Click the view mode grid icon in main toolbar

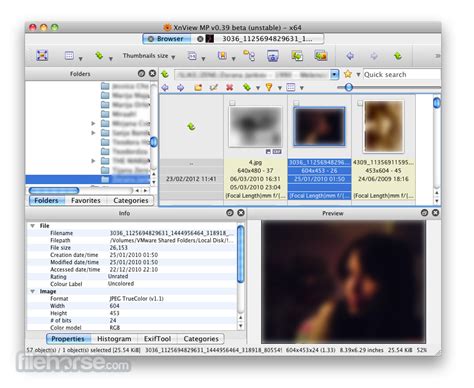click(x=69, y=55)
